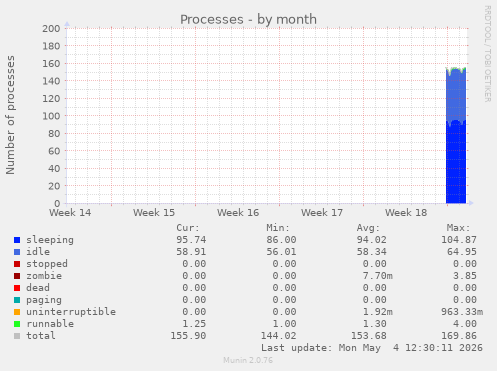Click the uninterruptible legend color swatch
This screenshot has height=371, width=497.
click(17, 312)
